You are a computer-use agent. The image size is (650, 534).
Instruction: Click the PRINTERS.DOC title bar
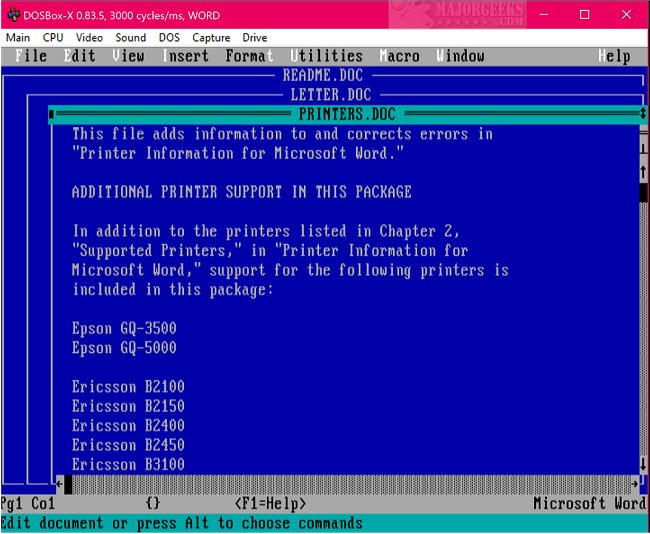click(347, 114)
